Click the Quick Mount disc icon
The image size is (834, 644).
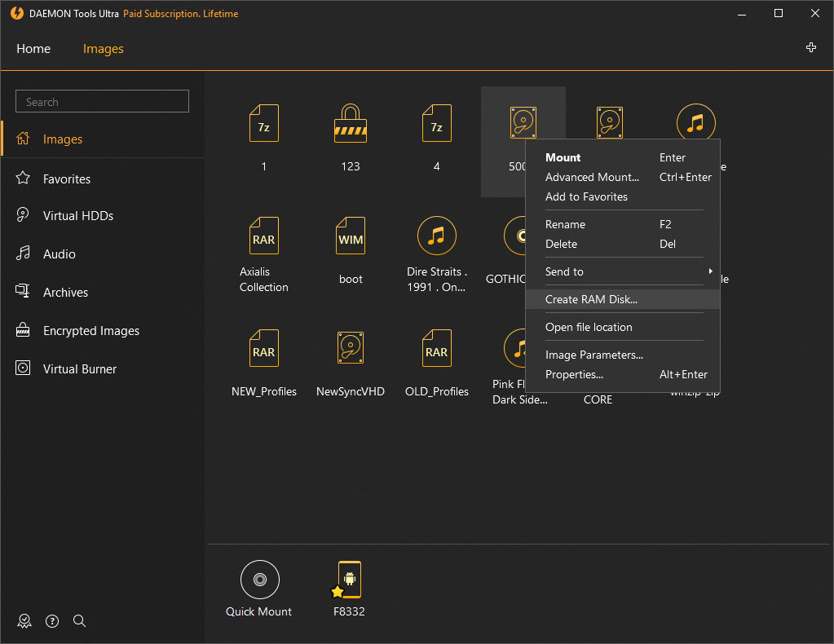[259, 579]
